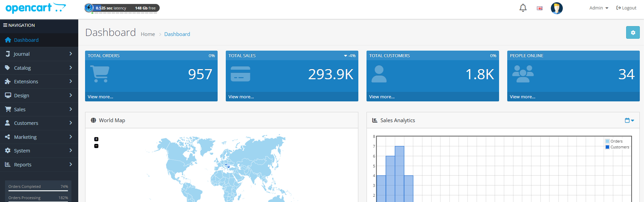Open the Catalog menu item
Screen dimensions: 644x202
pyautogui.click(x=39, y=68)
